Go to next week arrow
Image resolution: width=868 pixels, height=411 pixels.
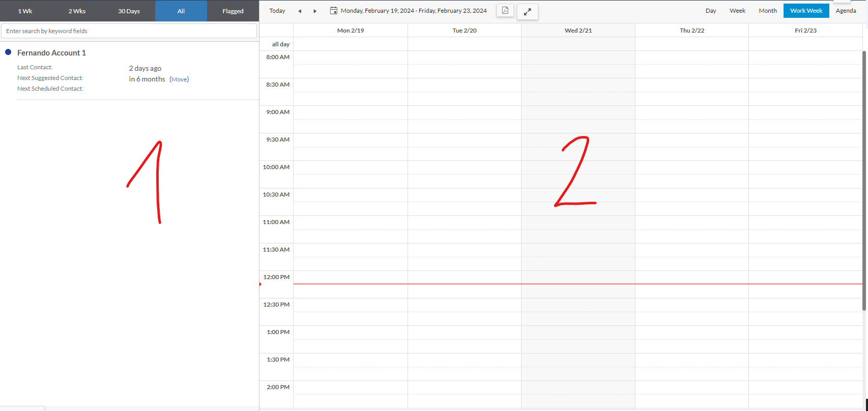point(315,11)
